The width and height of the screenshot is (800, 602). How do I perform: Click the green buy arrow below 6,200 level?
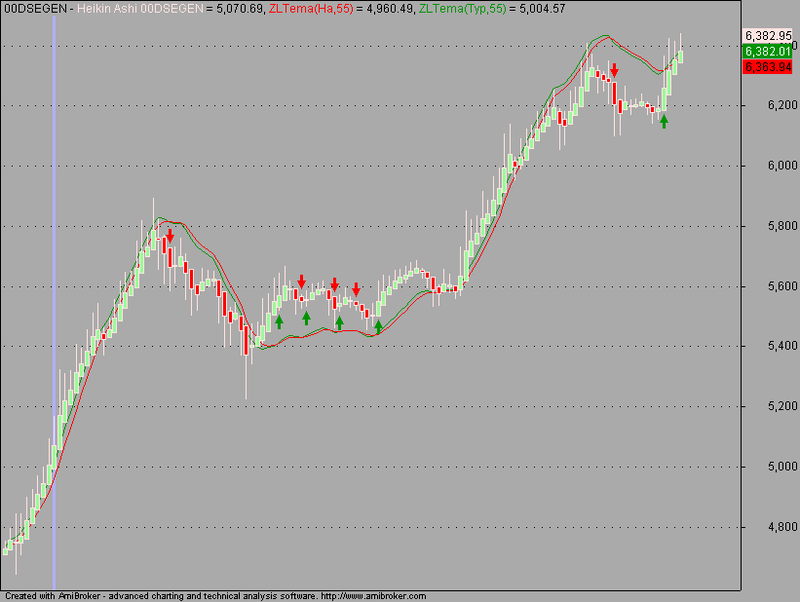pyautogui.click(x=664, y=121)
